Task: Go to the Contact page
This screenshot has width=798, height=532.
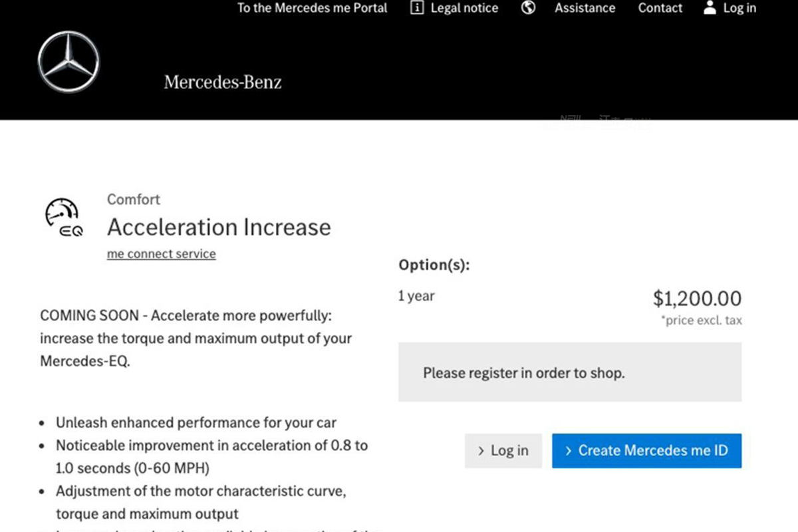Action: (660, 8)
